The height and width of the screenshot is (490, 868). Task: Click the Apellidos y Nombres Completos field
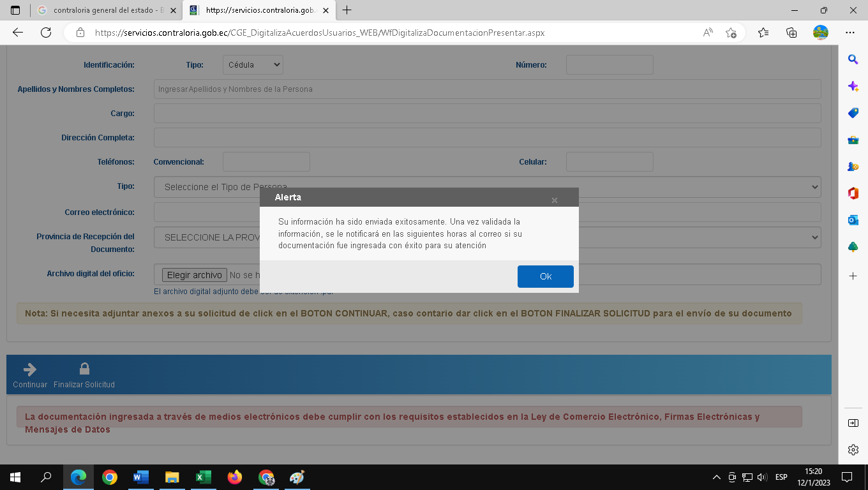pyautogui.click(x=486, y=89)
